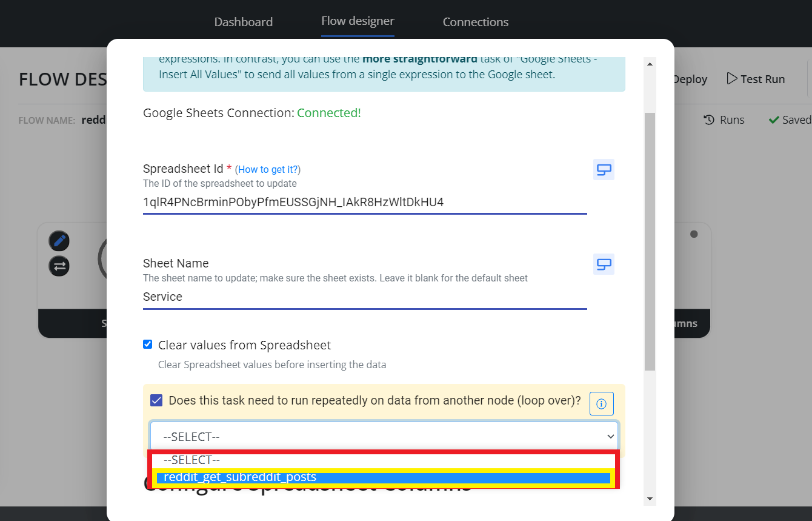The width and height of the screenshot is (812, 521).
Task: Click the Runs history icon
Action: click(x=708, y=120)
